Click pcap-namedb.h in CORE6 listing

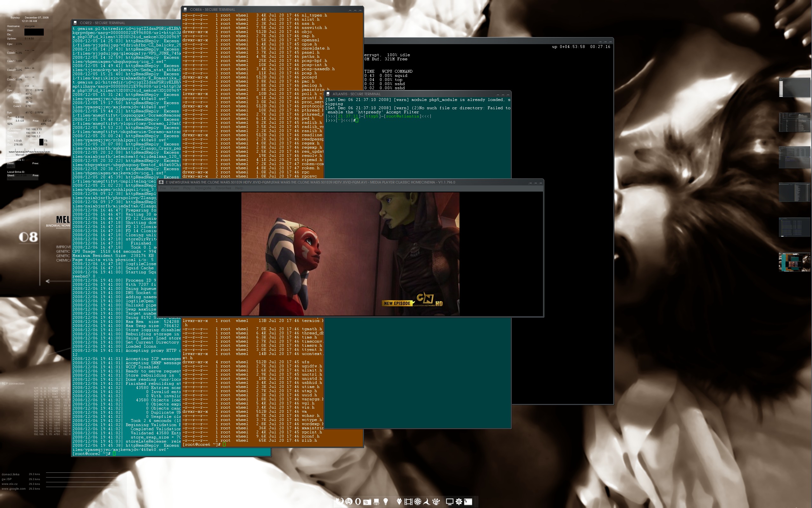click(x=318, y=69)
